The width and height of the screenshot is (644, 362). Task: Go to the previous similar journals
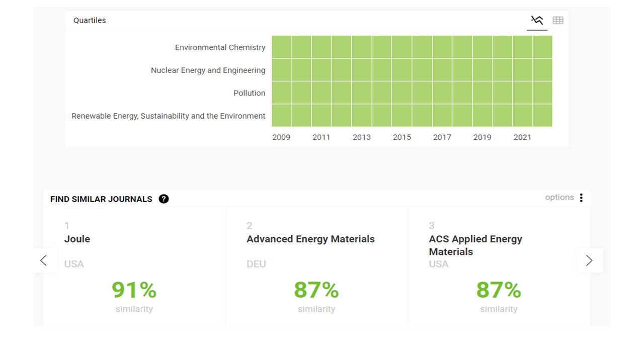(44, 260)
